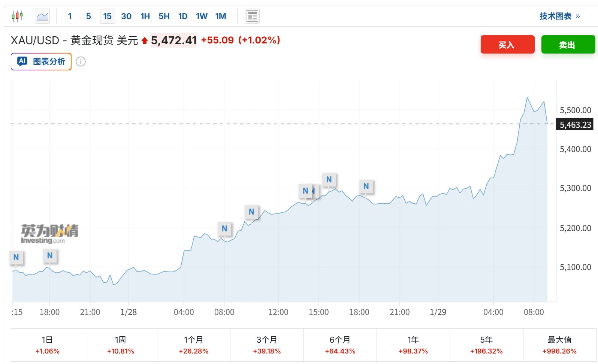Set the interval to 1H

tap(145, 16)
